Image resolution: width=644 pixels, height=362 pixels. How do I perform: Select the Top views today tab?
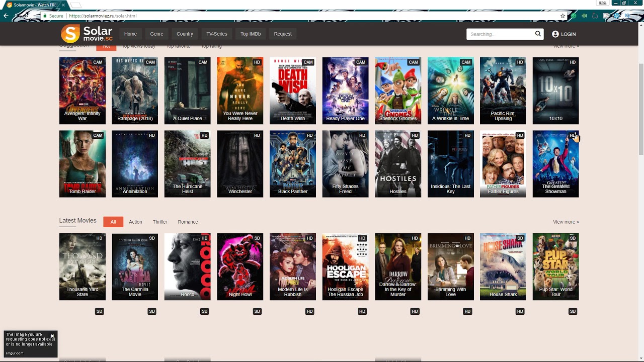pos(139,46)
